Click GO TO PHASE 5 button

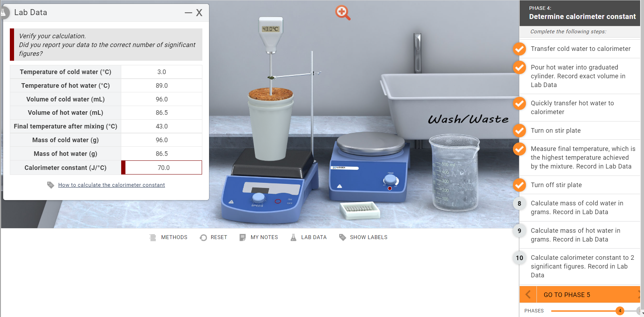tap(588, 295)
